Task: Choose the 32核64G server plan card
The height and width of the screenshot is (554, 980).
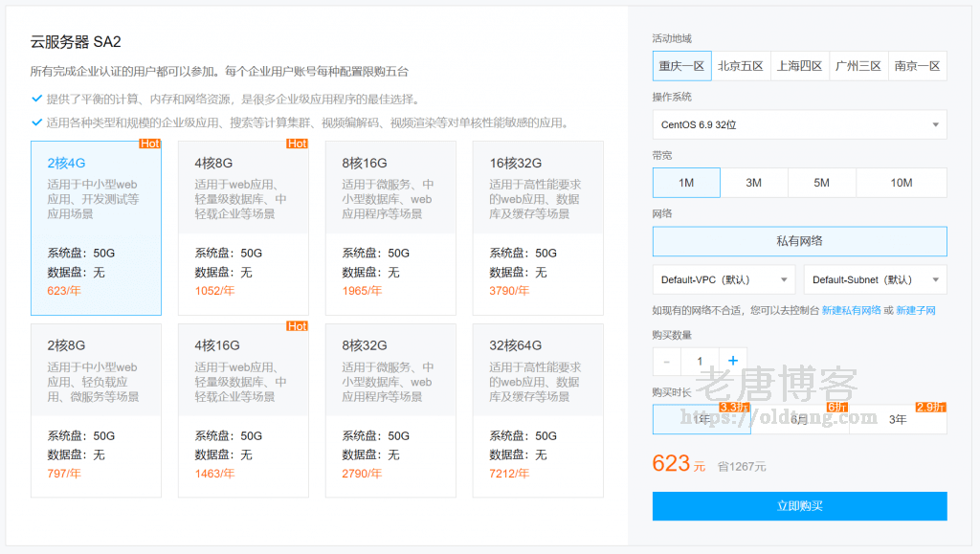Action: click(x=538, y=410)
